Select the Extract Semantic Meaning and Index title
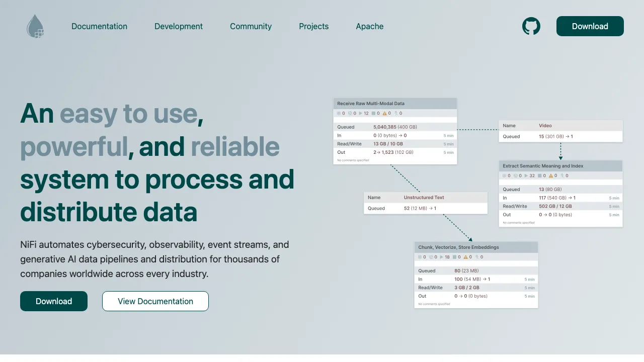644x362 pixels. (x=543, y=166)
